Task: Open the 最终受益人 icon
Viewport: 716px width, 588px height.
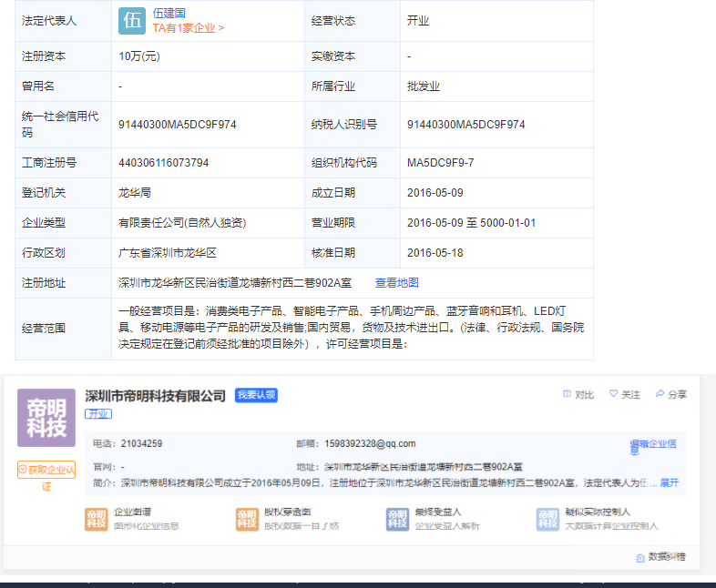Action: pyautogui.click(x=397, y=519)
